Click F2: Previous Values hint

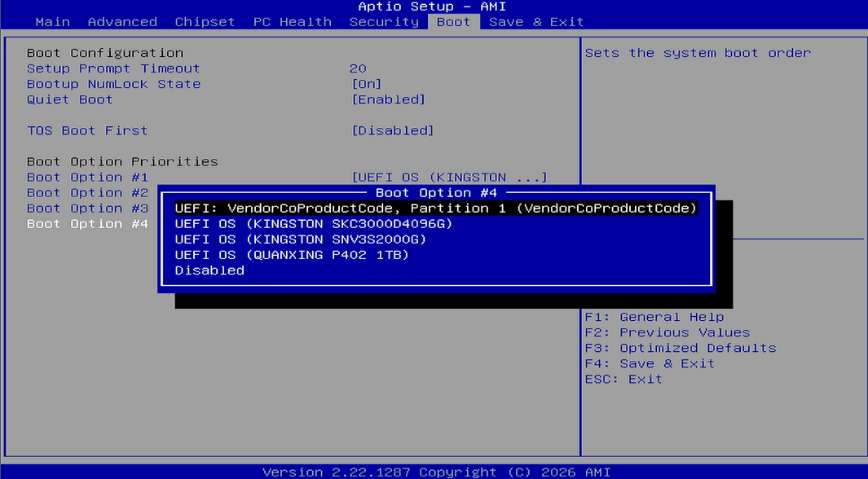667,332
